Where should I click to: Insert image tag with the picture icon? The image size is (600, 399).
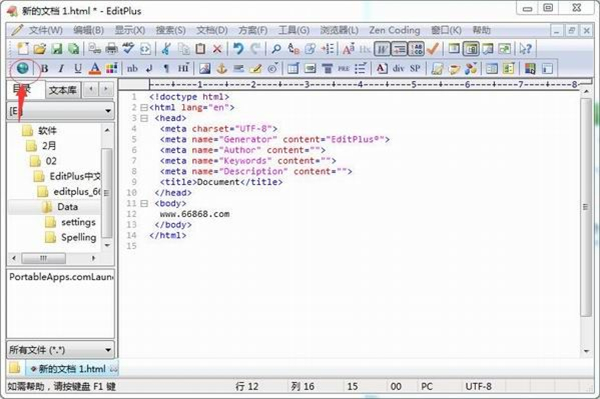coord(205,68)
